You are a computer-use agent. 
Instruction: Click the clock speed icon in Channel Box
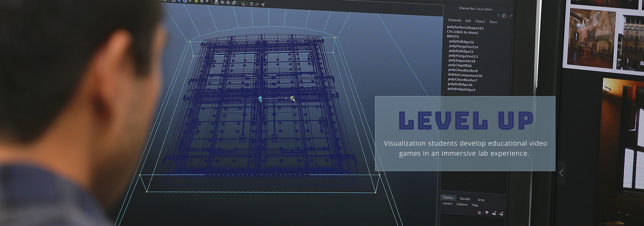tap(504, 16)
